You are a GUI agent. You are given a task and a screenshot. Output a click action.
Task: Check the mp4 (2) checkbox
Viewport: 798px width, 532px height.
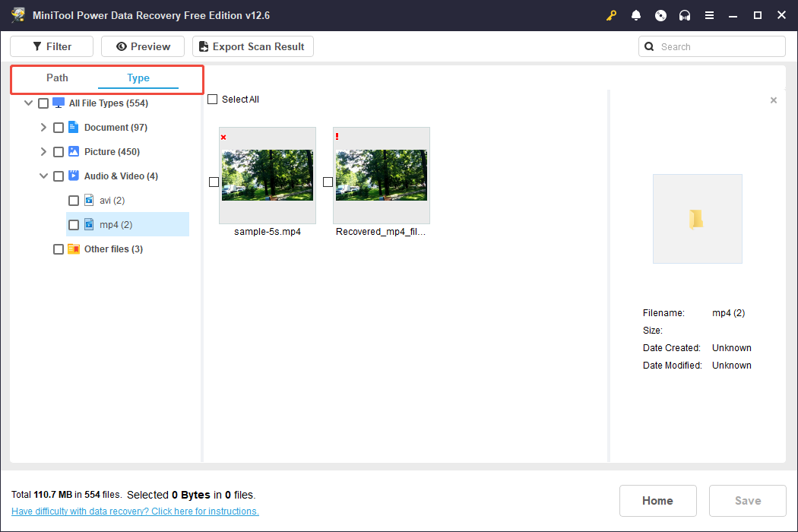pyautogui.click(x=74, y=225)
